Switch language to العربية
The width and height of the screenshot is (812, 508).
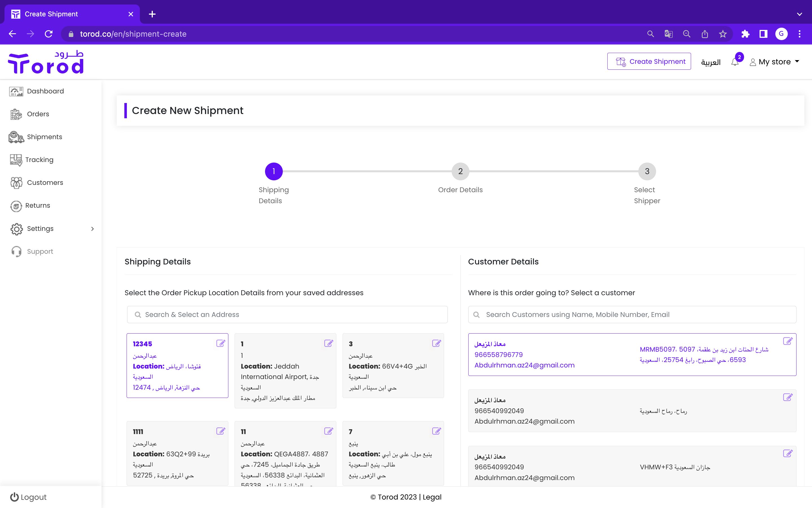pos(711,62)
